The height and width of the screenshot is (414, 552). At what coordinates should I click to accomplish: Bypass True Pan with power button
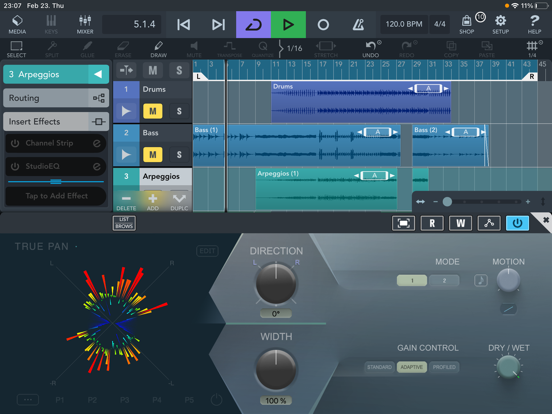pos(517,223)
